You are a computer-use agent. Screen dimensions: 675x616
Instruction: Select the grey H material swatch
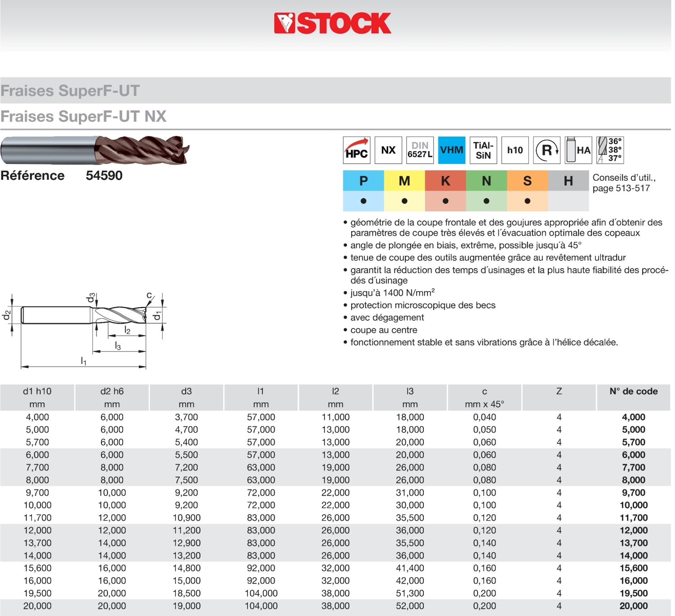coord(569,191)
